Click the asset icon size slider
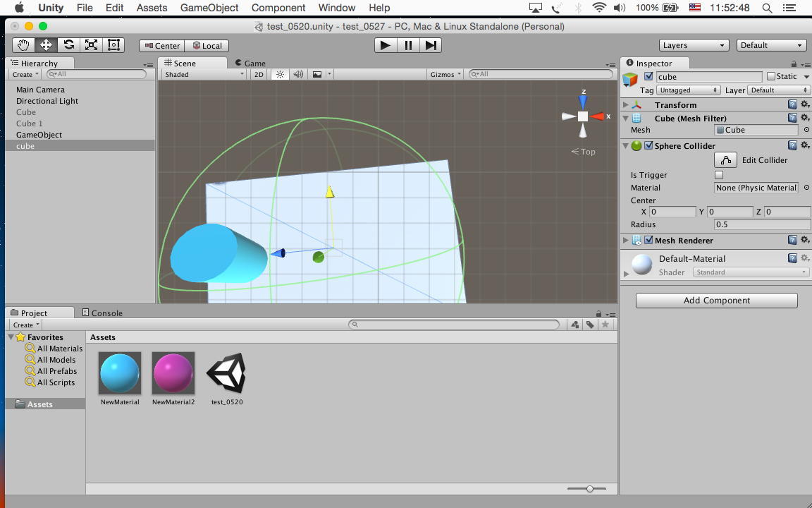The width and height of the screenshot is (812, 508). click(590, 488)
